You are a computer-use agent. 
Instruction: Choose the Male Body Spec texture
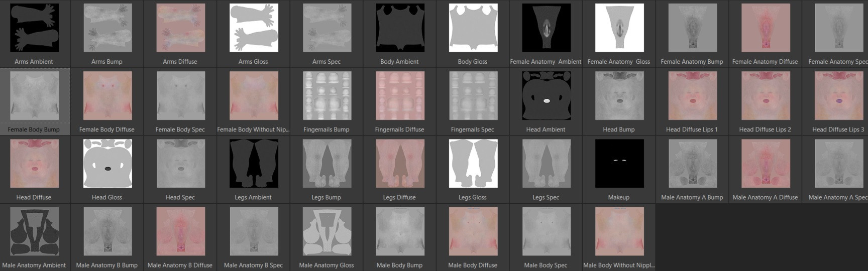(x=547, y=231)
